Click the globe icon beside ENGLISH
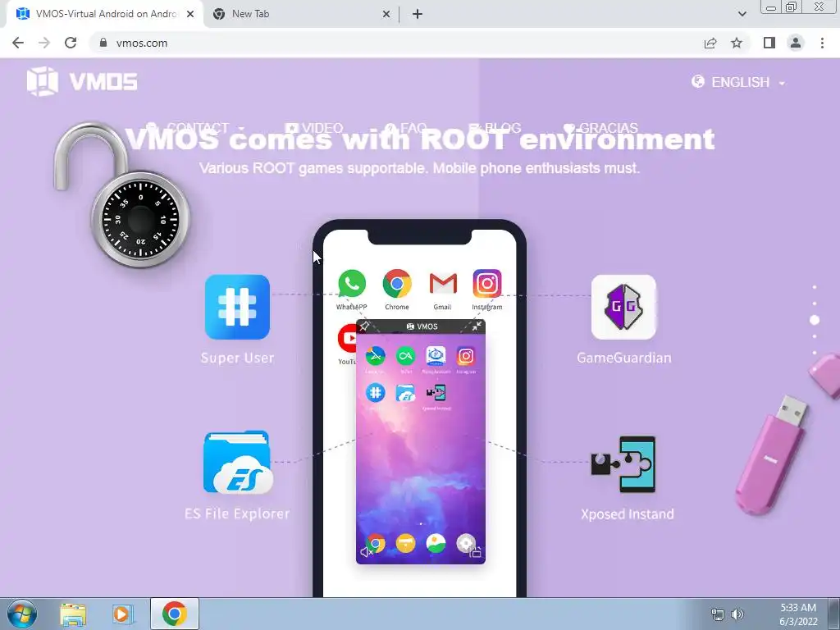The width and height of the screenshot is (840, 630). click(697, 81)
